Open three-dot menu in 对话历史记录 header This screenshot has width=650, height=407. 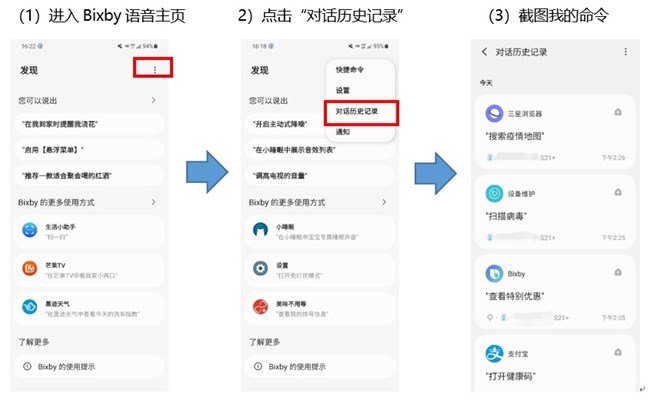[626, 52]
